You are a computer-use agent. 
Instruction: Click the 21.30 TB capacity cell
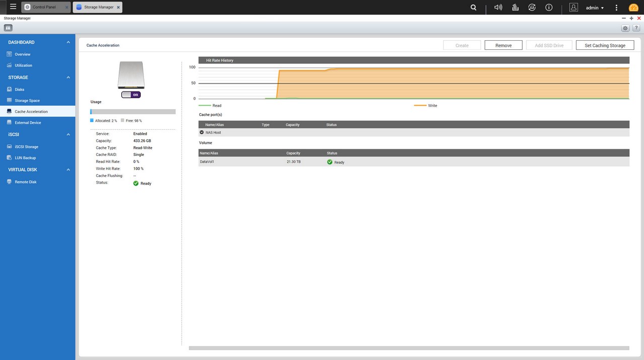click(294, 162)
